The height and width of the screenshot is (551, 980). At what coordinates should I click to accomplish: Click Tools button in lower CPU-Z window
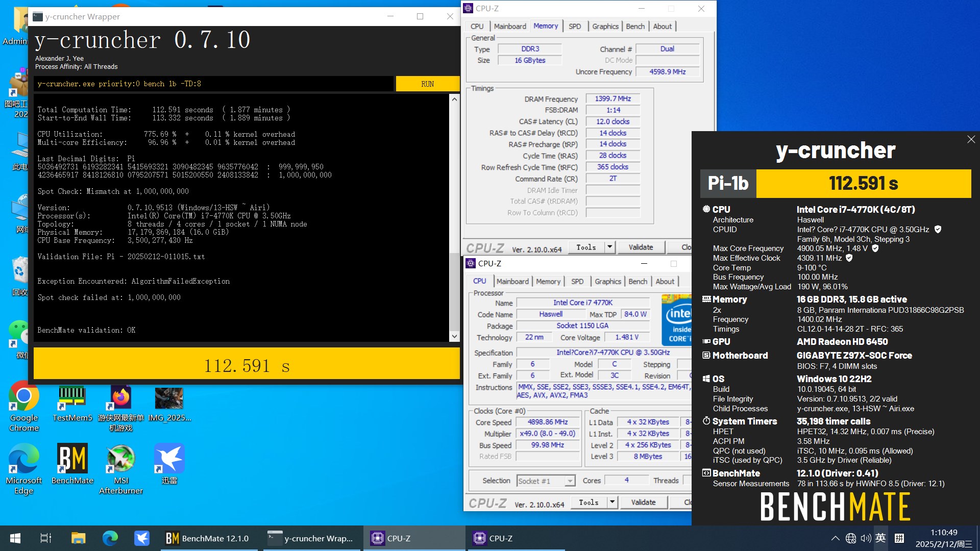pos(589,503)
